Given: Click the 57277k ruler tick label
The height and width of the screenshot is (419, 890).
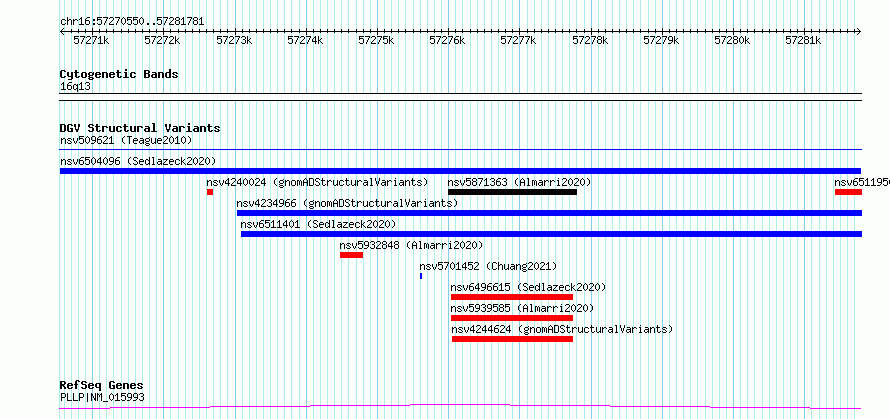Looking at the screenshot, I should (x=518, y=40).
